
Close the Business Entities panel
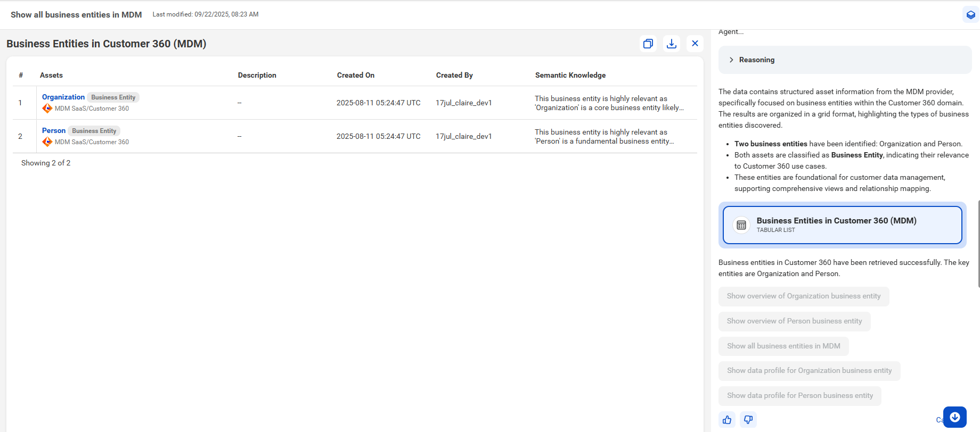point(695,44)
